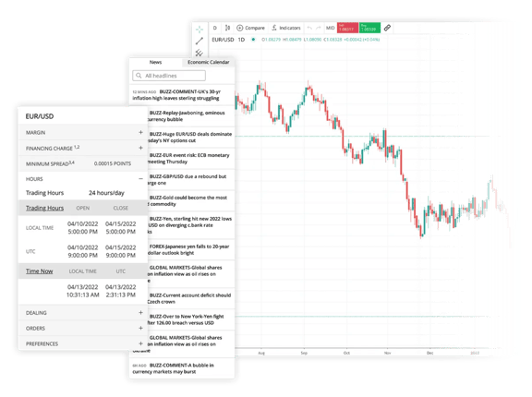Screen dimensions: 532x397
Task: Click the search magnifier icon
Action: coord(139,76)
